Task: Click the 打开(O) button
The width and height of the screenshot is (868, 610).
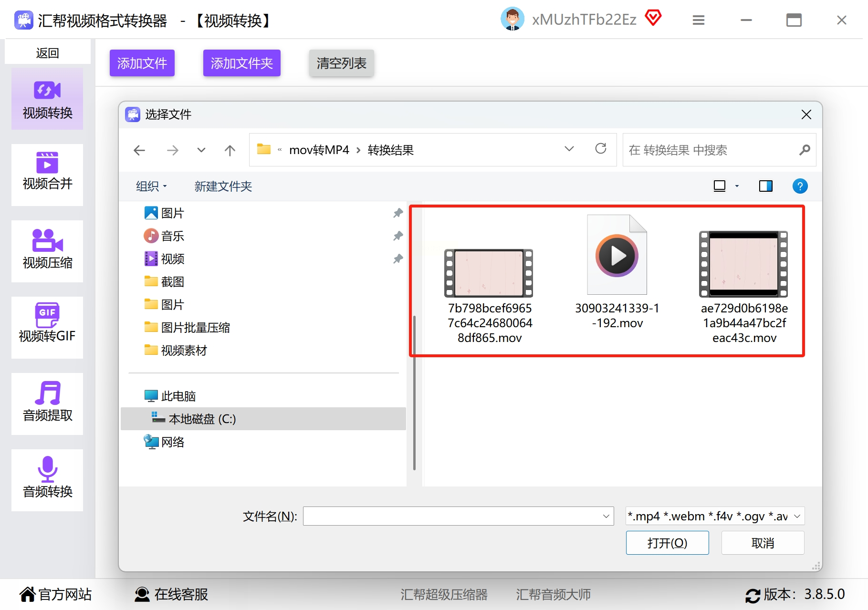Action: pyautogui.click(x=667, y=543)
